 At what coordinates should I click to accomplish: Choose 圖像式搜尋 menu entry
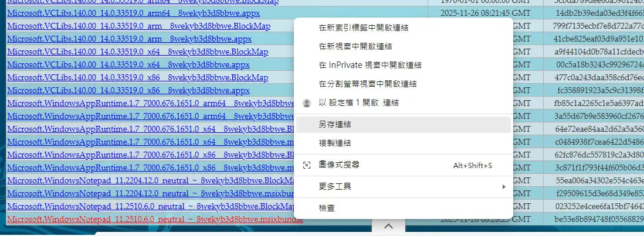[x=404, y=165]
